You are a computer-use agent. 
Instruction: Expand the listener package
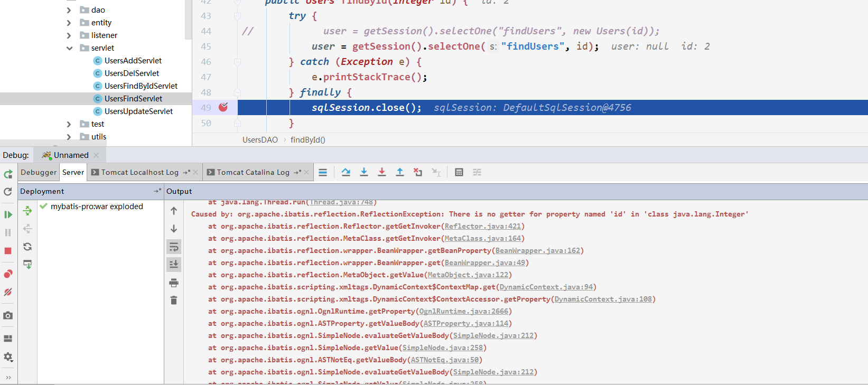point(69,35)
